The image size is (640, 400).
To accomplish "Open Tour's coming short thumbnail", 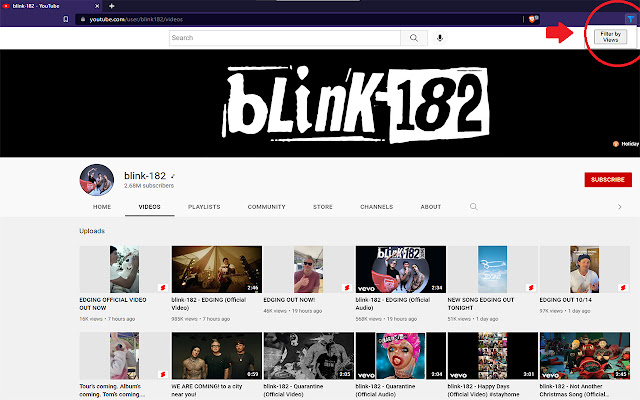I will [124, 356].
